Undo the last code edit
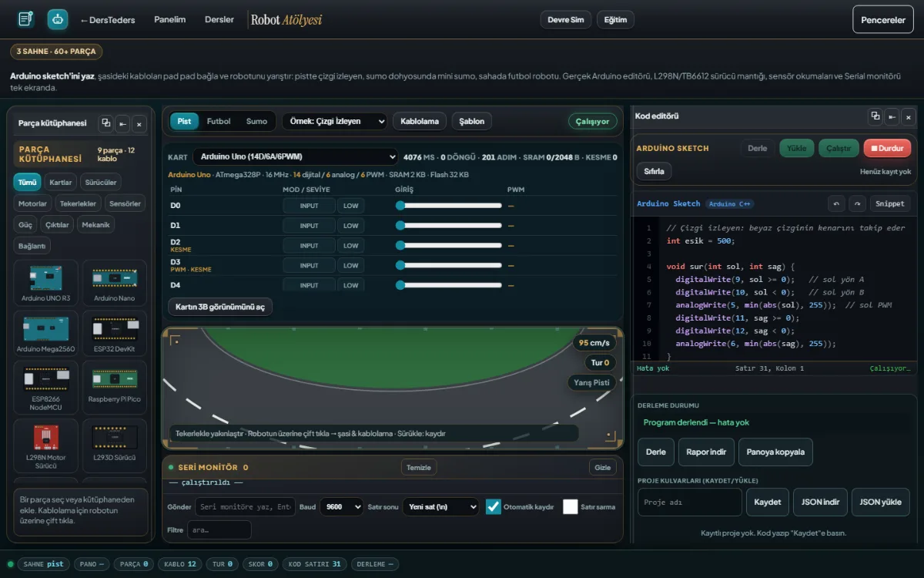The image size is (924, 578). pyautogui.click(x=836, y=203)
